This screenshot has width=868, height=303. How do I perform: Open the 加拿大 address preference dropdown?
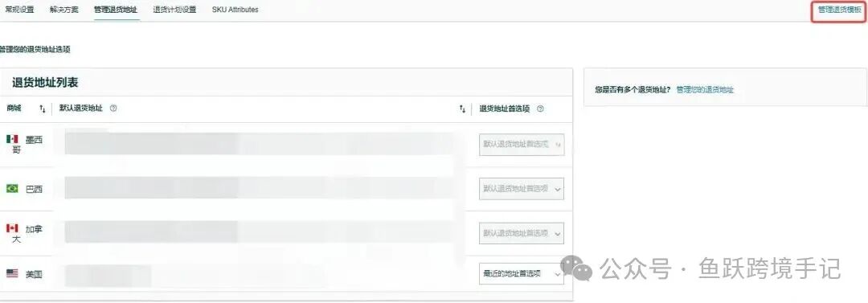pos(522,233)
